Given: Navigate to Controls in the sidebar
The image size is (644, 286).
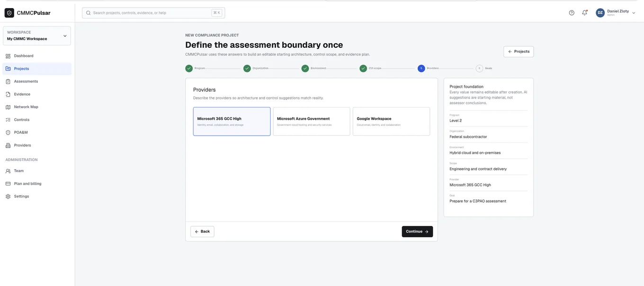Looking at the screenshot, I should (37, 120).
